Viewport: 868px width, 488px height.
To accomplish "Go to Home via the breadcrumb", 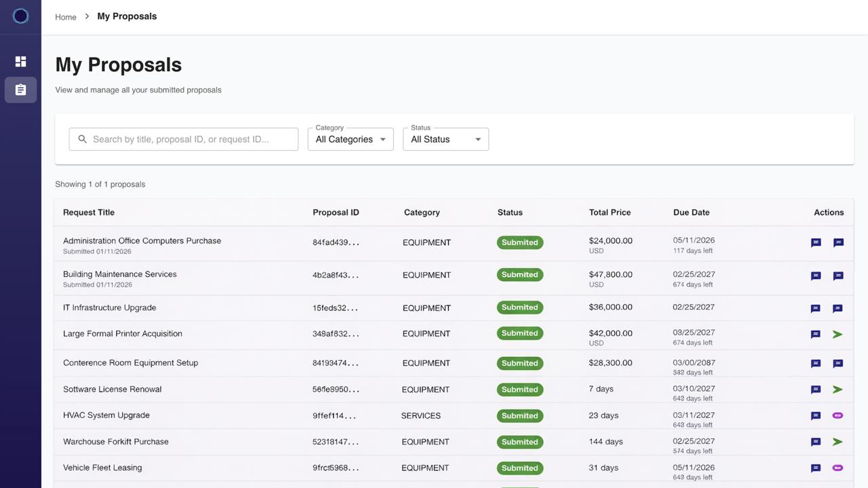I will pos(66,17).
